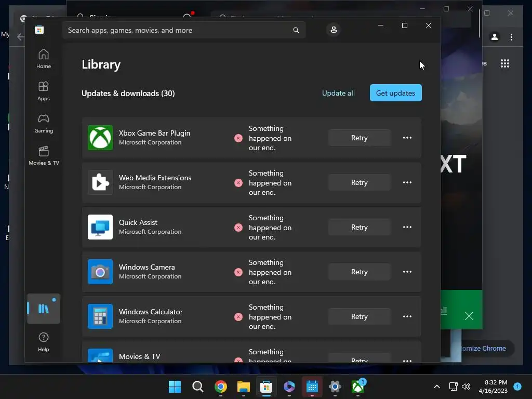
Task: Select the Quick Assist app name
Action: [138, 222]
